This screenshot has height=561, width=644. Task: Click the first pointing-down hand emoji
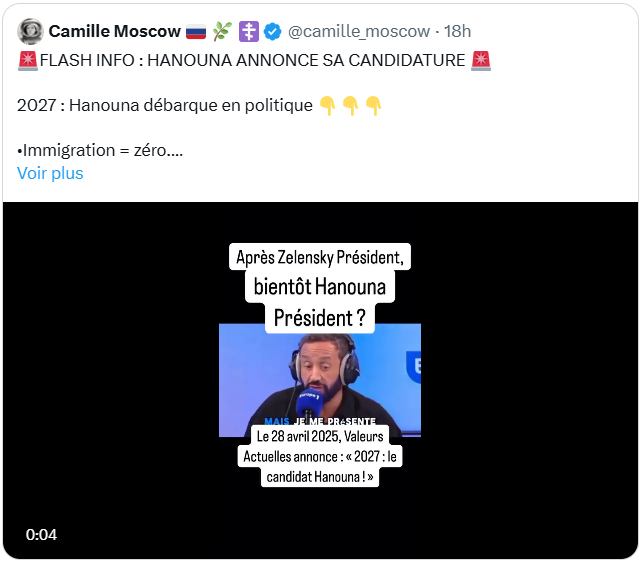[327, 106]
